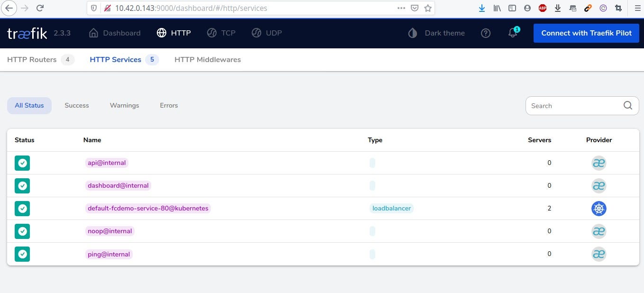Click the Traefik provider icon for api@internal
Viewport: 644px width, 293px height.
point(599,163)
